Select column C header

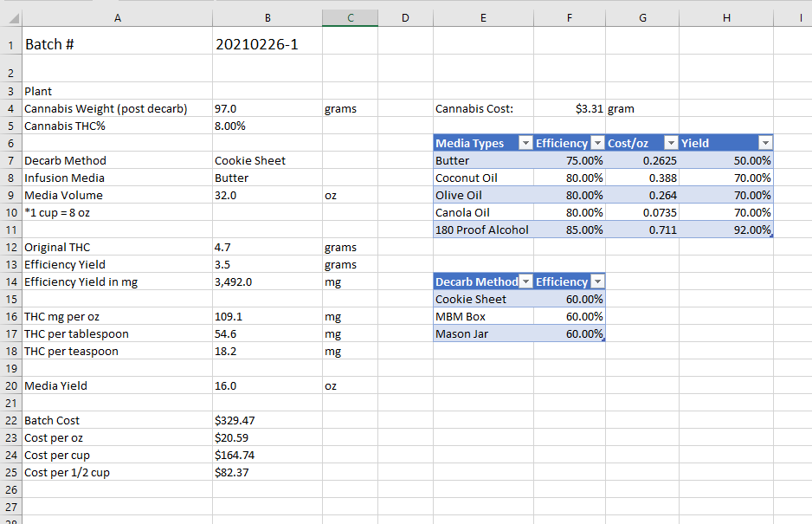[351, 18]
